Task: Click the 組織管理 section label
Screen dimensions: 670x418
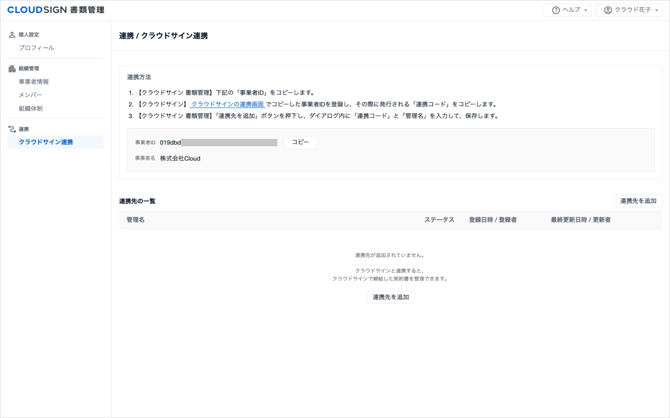Action: tap(29, 68)
